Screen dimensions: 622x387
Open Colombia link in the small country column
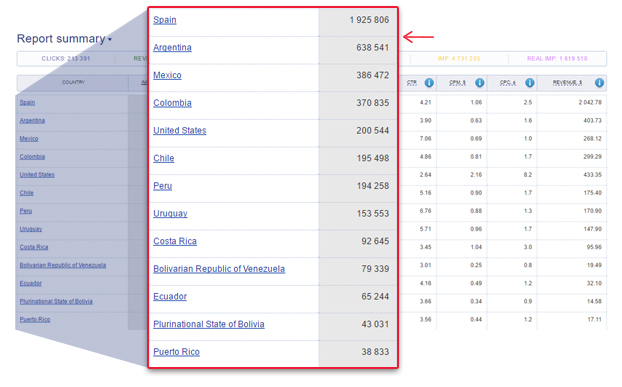pos(32,157)
